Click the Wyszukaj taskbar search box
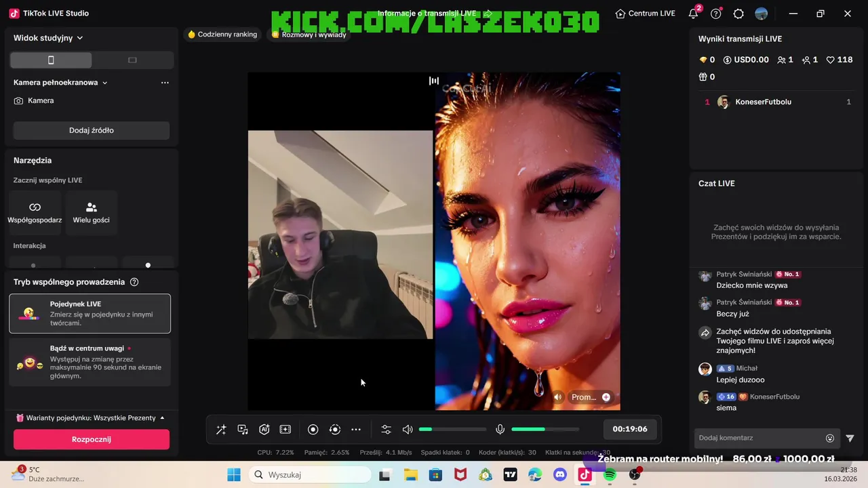The height and width of the screenshot is (488, 868). point(309,474)
